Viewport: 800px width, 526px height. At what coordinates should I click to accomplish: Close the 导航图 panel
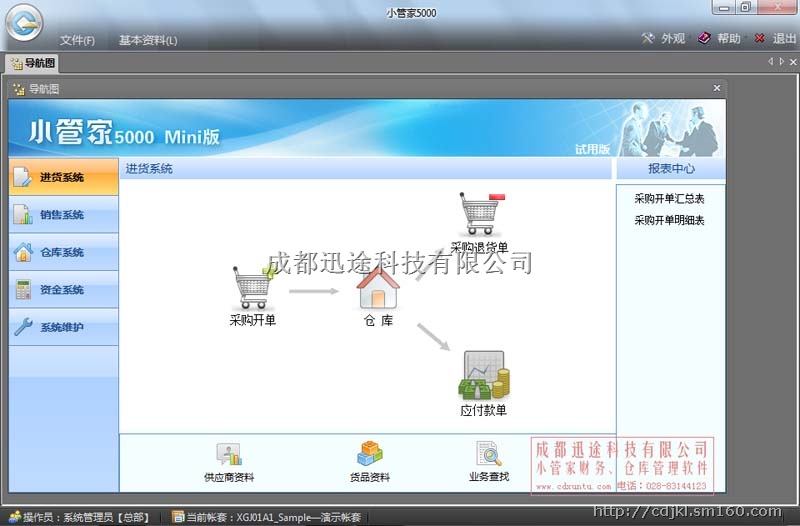pyautogui.click(x=716, y=88)
